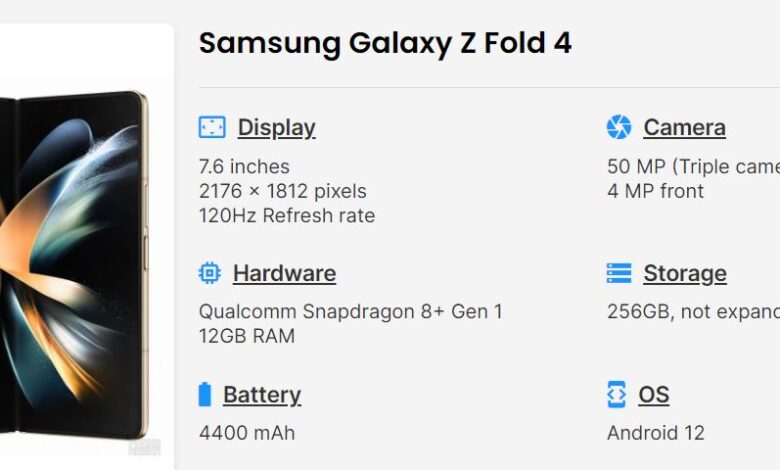This screenshot has width=780, height=470.
Task: Click the Camera shutter icon
Action: [x=619, y=127]
